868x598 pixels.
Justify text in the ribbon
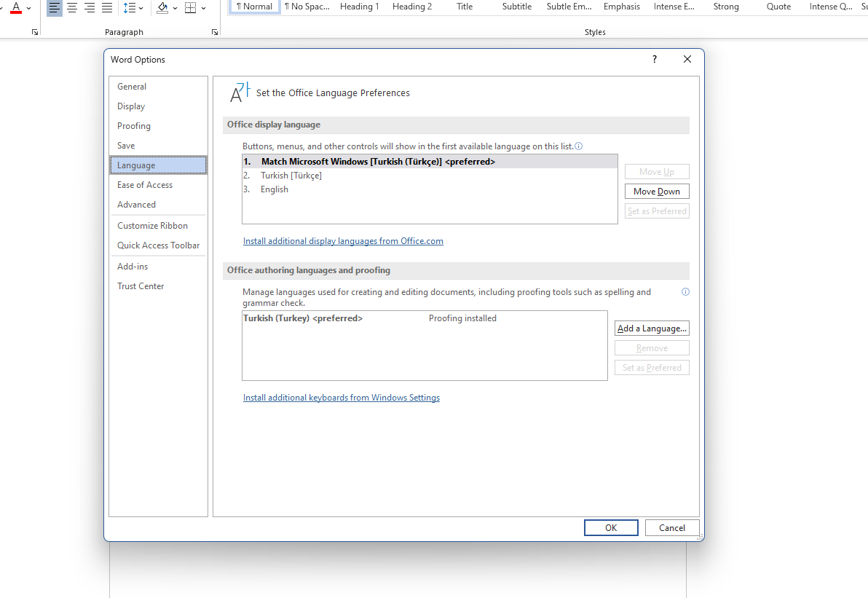pos(107,8)
